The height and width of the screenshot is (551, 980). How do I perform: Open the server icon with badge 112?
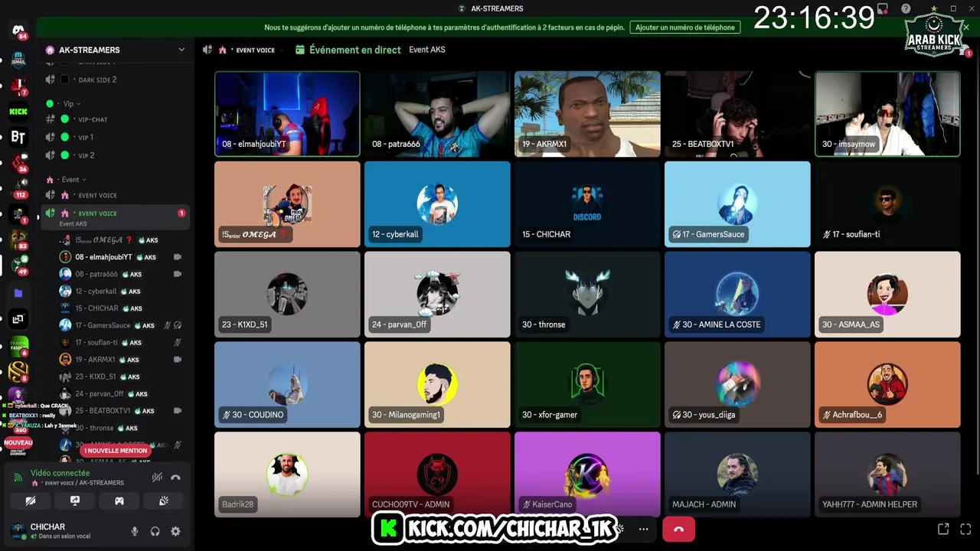(18, 189)
